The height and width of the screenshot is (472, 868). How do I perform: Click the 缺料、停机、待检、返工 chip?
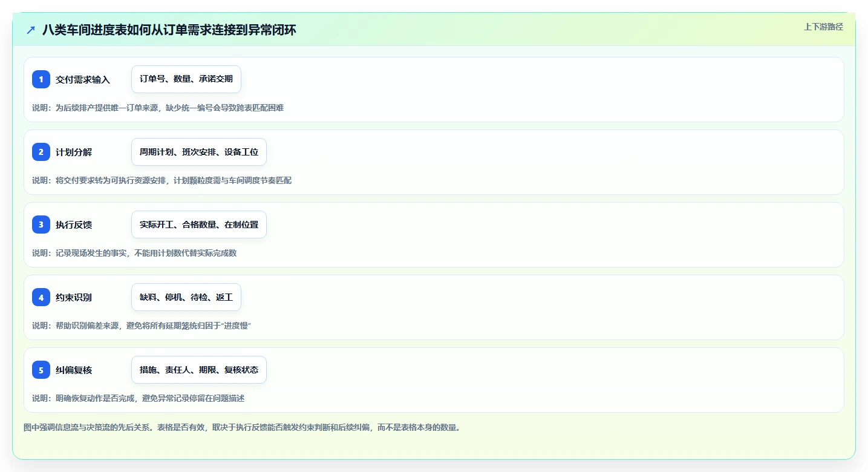coord(186,297)
